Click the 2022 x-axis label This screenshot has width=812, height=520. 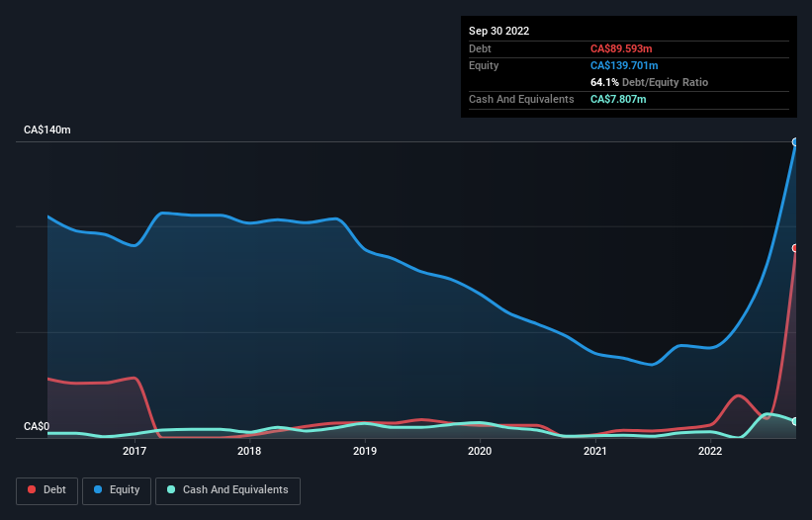[710, 451]
